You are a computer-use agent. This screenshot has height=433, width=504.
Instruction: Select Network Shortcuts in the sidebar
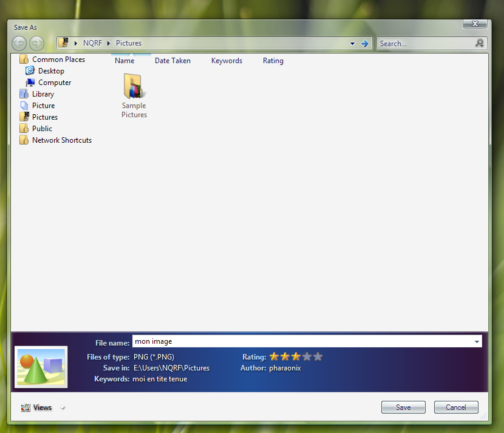(61, 140)
